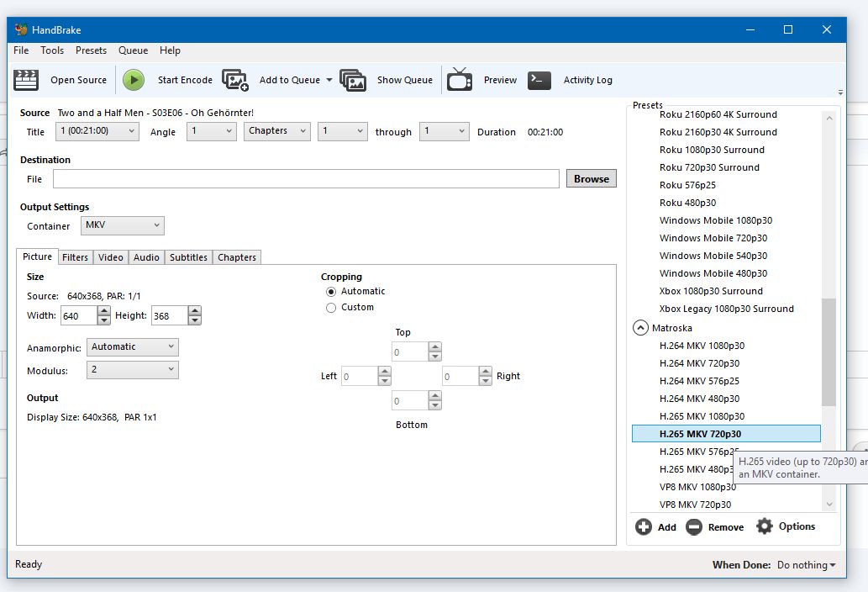Click the Browse button

[x=592, y=179]
